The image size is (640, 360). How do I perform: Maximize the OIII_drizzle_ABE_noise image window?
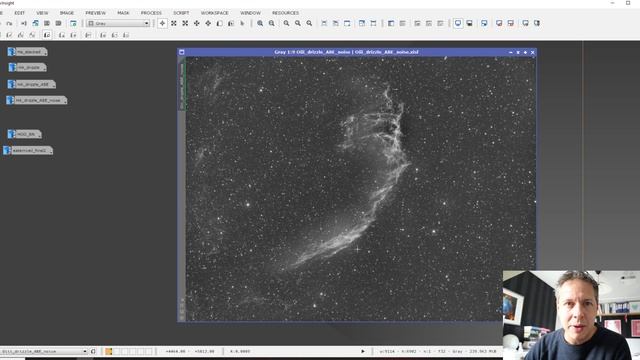pyautogui.click(x=525, y=52)
